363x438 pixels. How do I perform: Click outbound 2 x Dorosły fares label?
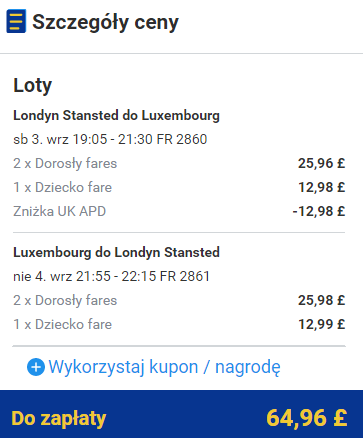pyautogui.click(x=65, y=163)
